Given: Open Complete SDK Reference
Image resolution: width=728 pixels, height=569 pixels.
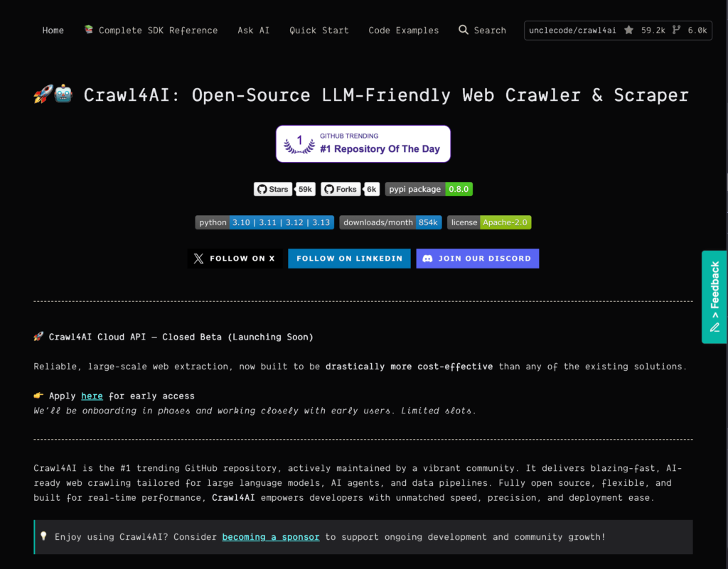Looking at the screenshot, I should pyautogui.click(x=151, y=30).
